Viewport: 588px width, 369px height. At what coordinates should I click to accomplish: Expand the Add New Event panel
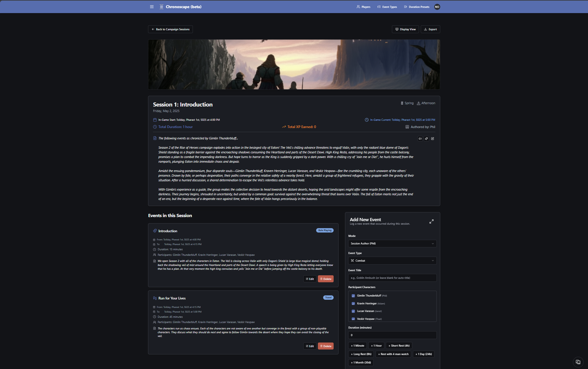[x=431, y=221]
